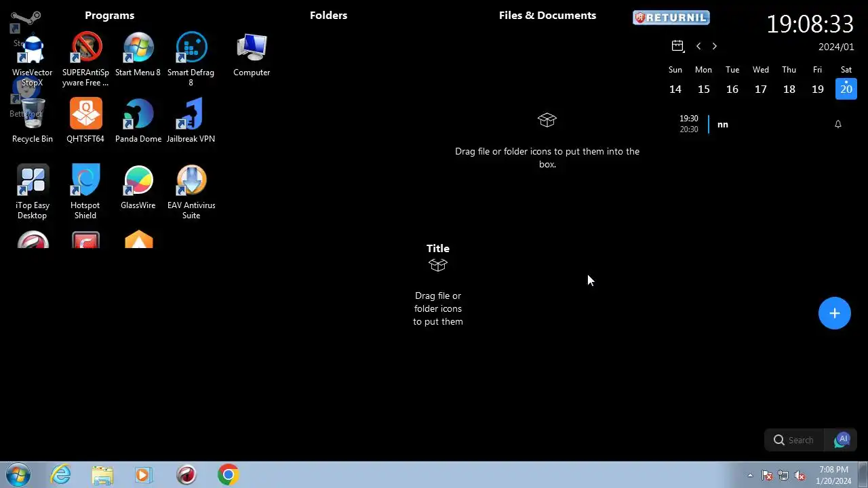Viewport: 868px width, 488px height.
Task: Go to the previous week in calendar
Action: (x=698, y=46)
